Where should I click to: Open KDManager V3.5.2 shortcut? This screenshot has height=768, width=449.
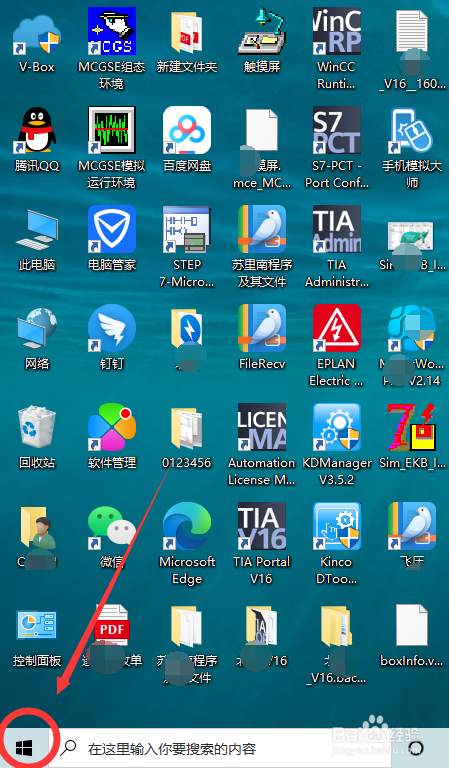pos(337,427)
